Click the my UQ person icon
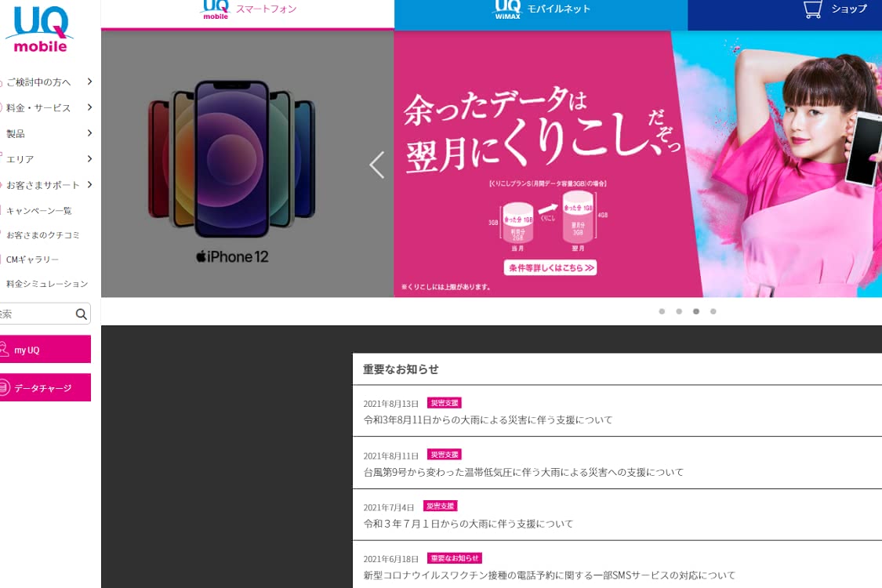This screenshot has width=882, height=588. click(4, 350)
